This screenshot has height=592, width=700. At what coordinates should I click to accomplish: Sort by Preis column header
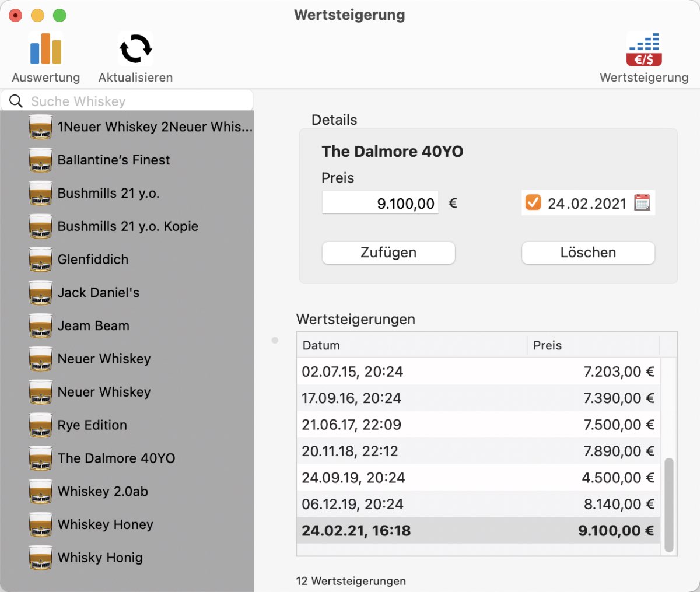tap(593, 345)
